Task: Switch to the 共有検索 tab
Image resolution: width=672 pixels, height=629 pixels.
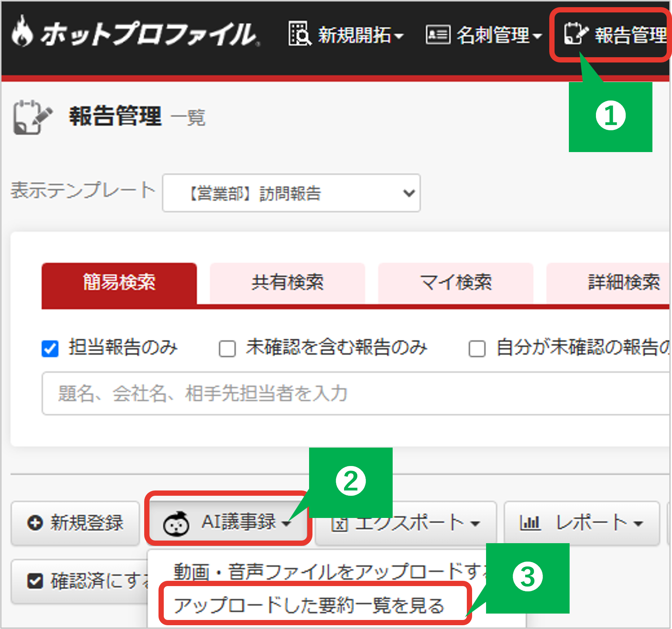Action: point(287,283)
